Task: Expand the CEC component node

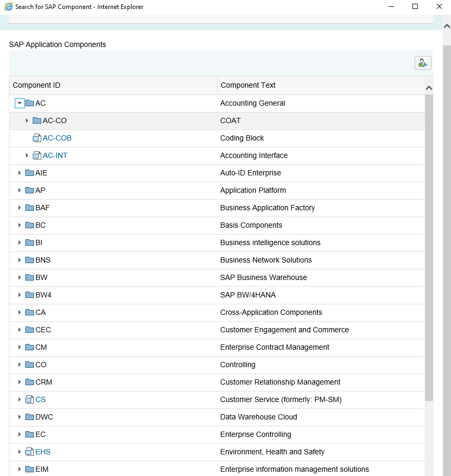Action: point(20,330)
